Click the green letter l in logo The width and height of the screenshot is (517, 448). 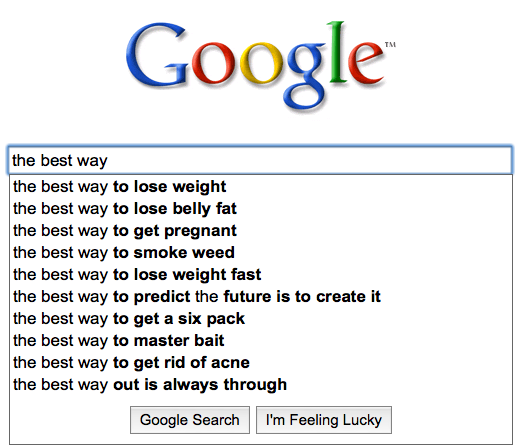point(337,52)
